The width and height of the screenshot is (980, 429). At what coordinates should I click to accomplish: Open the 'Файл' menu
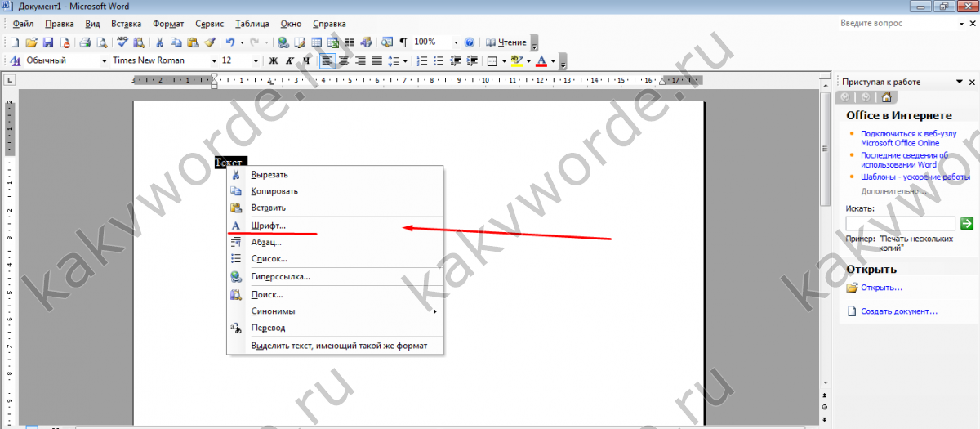click(23, 24)
